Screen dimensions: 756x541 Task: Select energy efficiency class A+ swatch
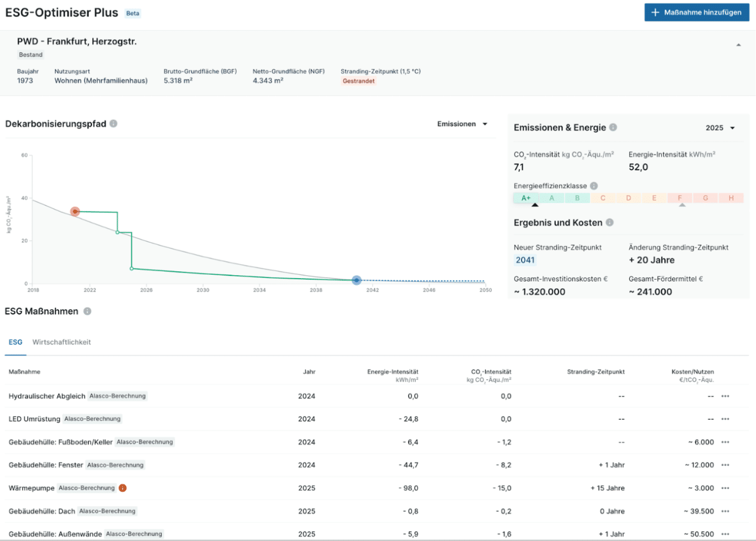coord(525,198)
